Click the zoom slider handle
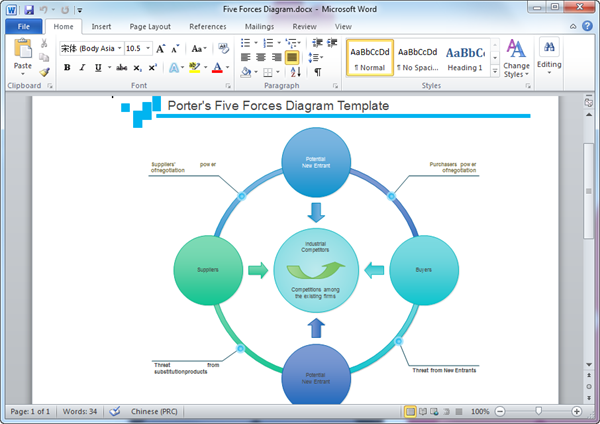Image resolution: width=600 pixels, height=424 pixels. click(x=539, y=412)
